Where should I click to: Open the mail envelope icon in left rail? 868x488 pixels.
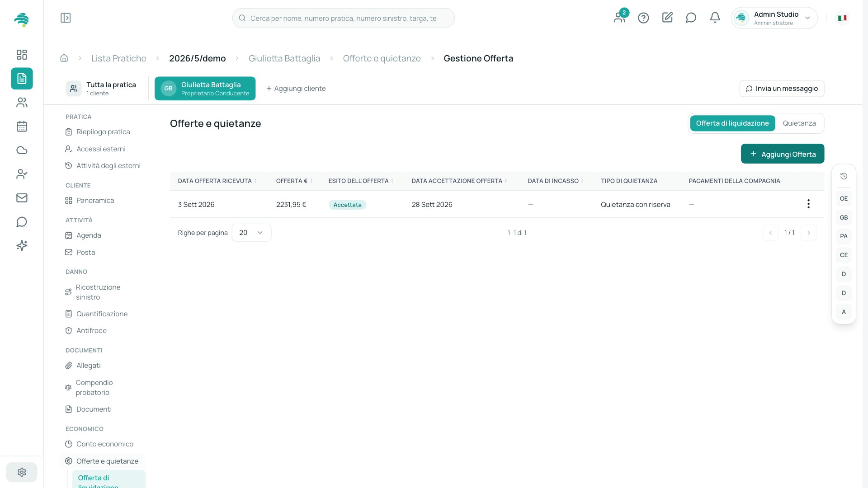coord(22,198)
